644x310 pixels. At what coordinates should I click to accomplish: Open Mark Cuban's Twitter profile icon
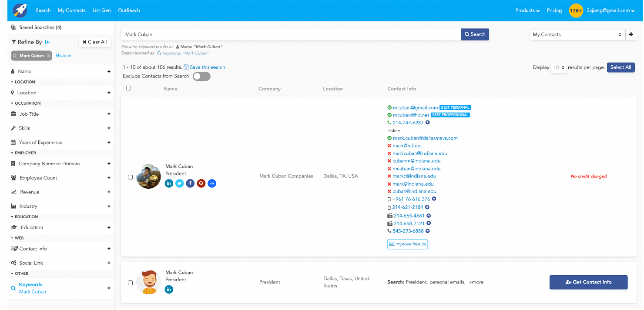pos(180,183)
